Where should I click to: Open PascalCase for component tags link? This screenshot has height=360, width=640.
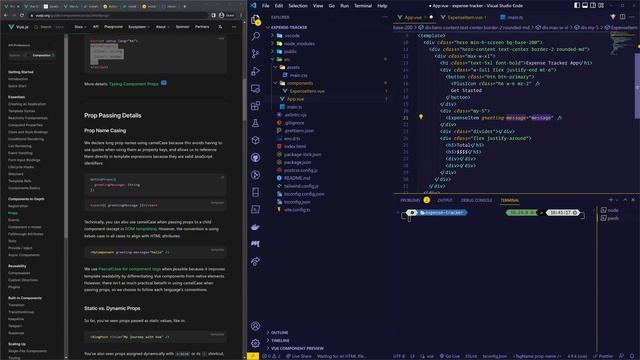130,269
